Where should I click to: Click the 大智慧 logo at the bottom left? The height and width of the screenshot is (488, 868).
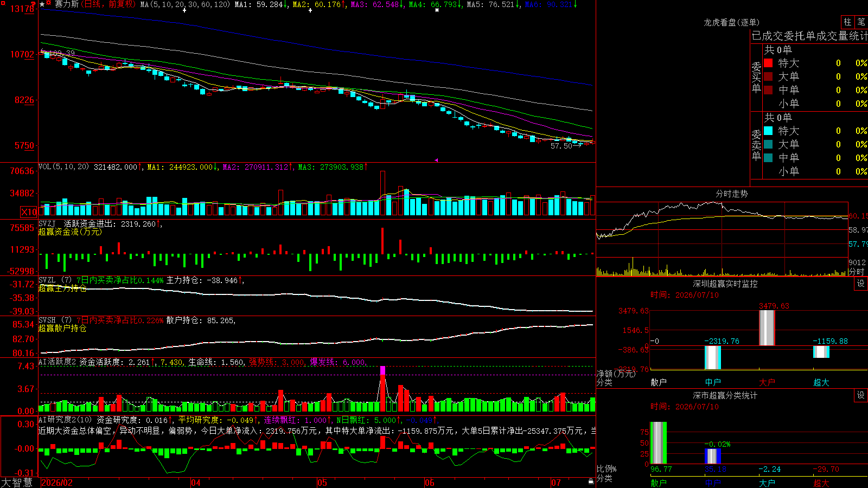[x=17, y=483]
